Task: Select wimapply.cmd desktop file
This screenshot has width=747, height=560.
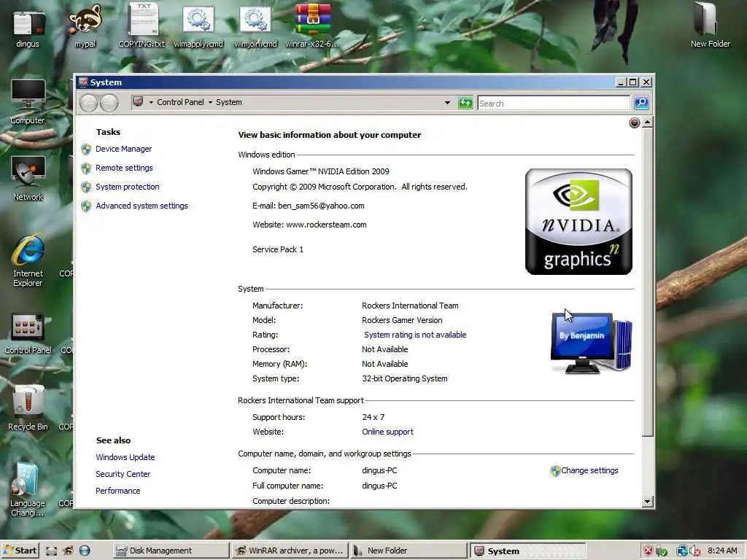Action: point(198,27)
